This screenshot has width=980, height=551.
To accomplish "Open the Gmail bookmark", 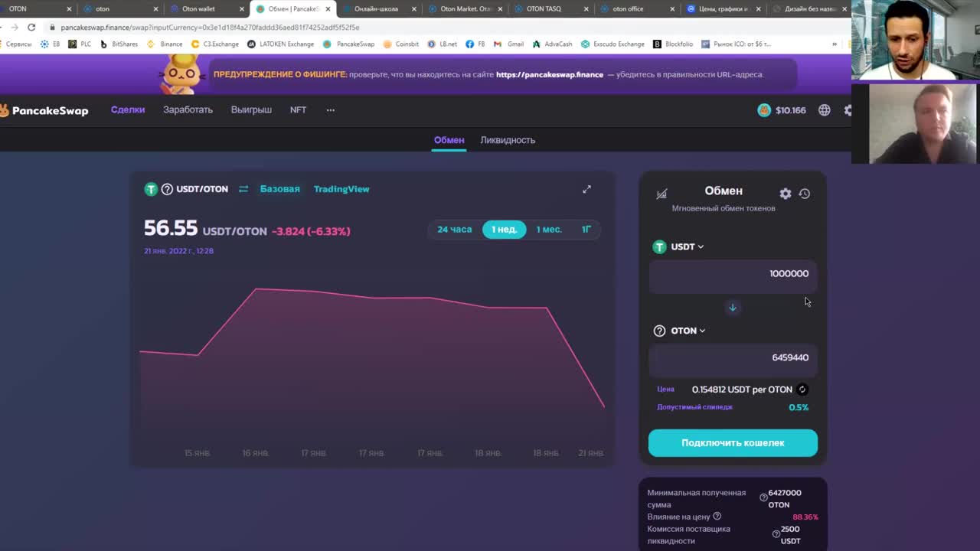I will [510, 44].
